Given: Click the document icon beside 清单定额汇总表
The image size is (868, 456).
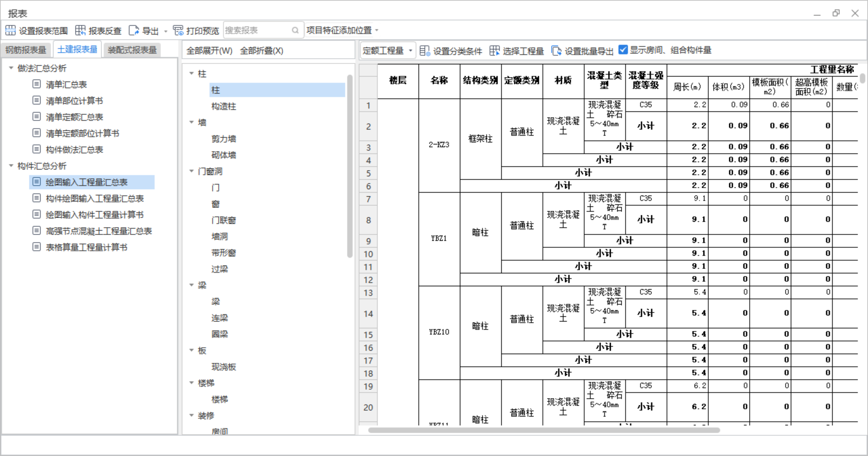Looking at the screenshot, I should tap(37, 117).
